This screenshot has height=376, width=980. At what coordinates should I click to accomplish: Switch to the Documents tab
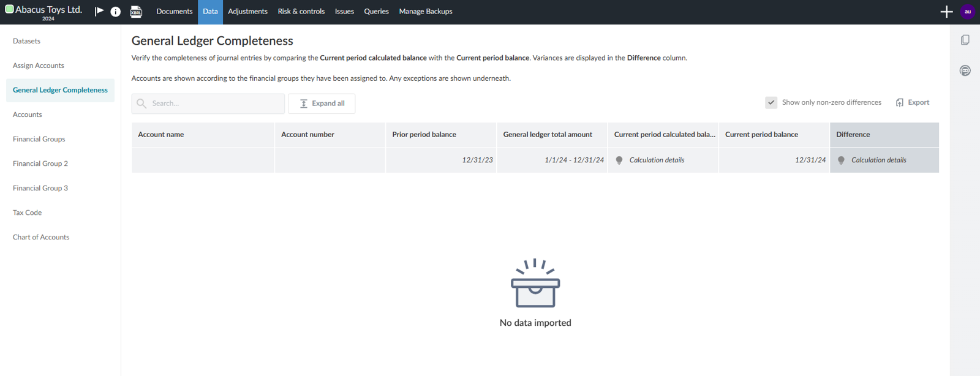tap(174, 12)
